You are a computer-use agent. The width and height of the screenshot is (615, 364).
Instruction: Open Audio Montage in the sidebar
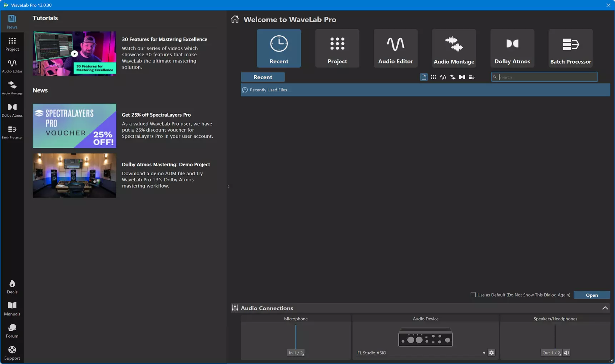[12, 88]
